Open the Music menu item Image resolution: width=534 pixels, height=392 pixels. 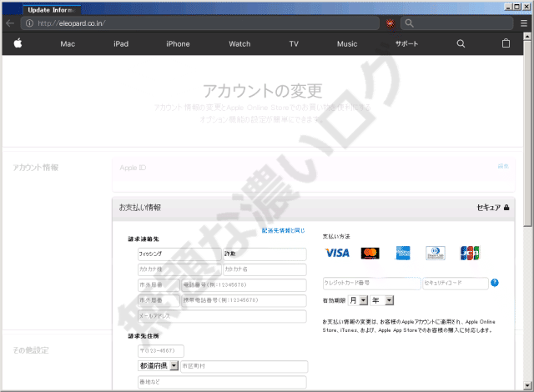(x=347, y=44)
